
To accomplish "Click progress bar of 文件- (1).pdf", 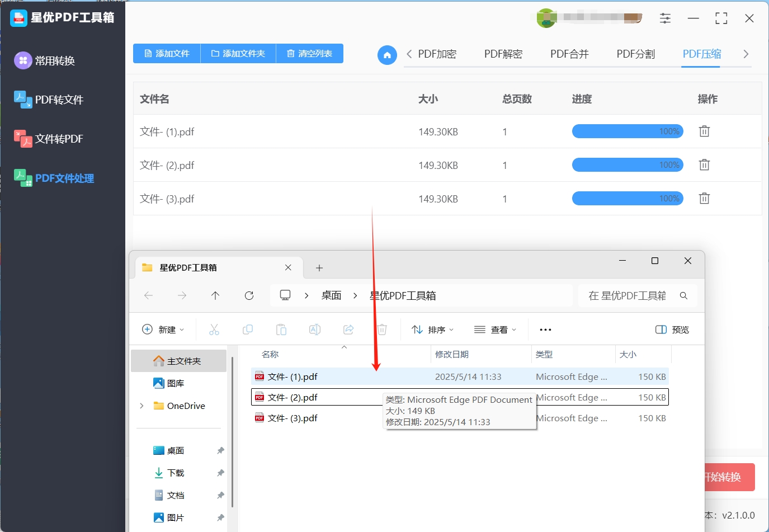I will coord(628,131).
